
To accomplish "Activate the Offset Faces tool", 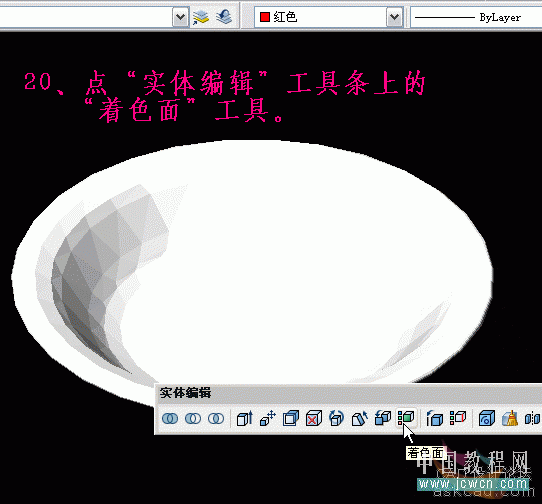I will pyautogui.click(x=291, y=419).
